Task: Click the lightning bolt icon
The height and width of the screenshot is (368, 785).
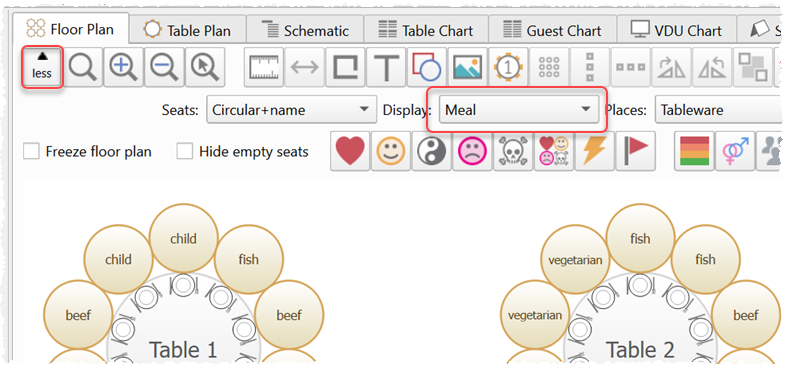Action: (x=595, y=151)
